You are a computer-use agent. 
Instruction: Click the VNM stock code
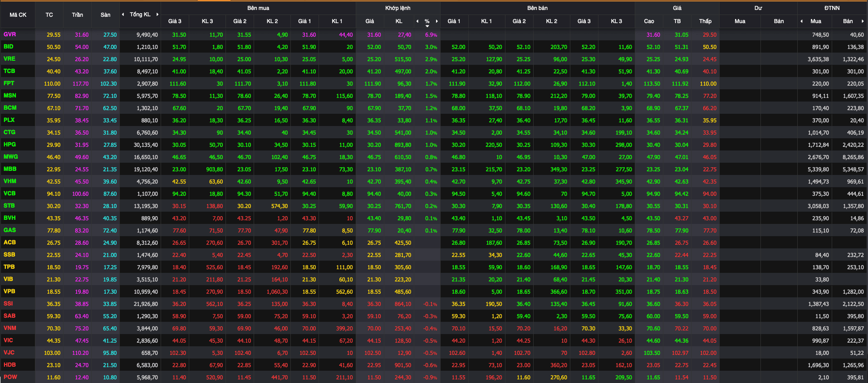coord(10,328)
